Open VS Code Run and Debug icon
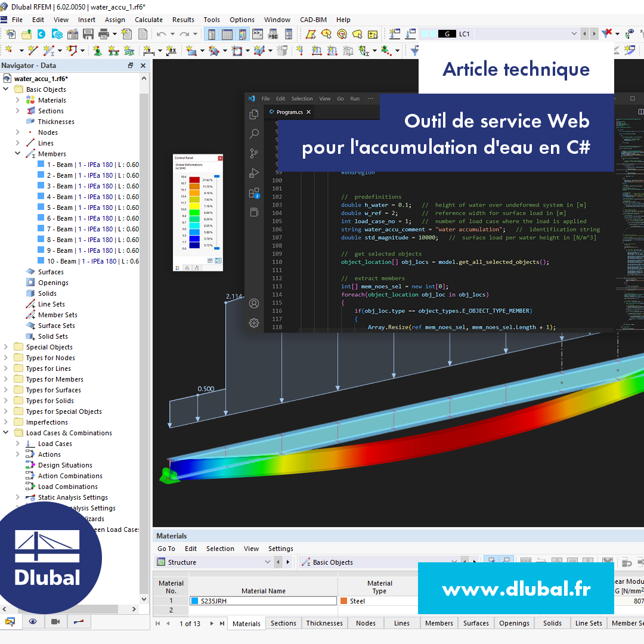 pos(254,173)
